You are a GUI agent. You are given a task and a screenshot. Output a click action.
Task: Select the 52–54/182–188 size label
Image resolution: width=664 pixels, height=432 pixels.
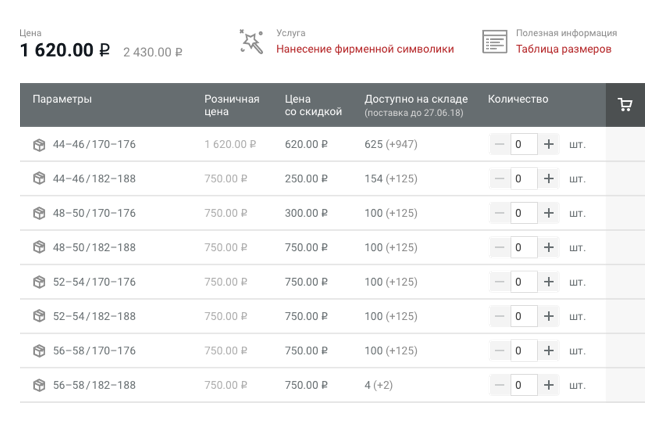click(94, 316)
